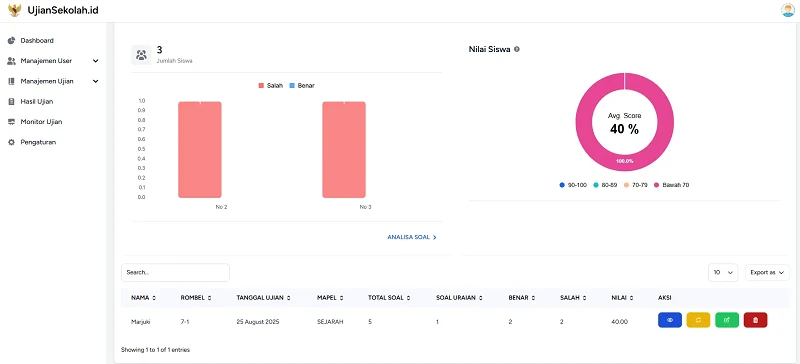Focus the Search input field
This screenshot has width=800, height=364.
click(175, 273)
